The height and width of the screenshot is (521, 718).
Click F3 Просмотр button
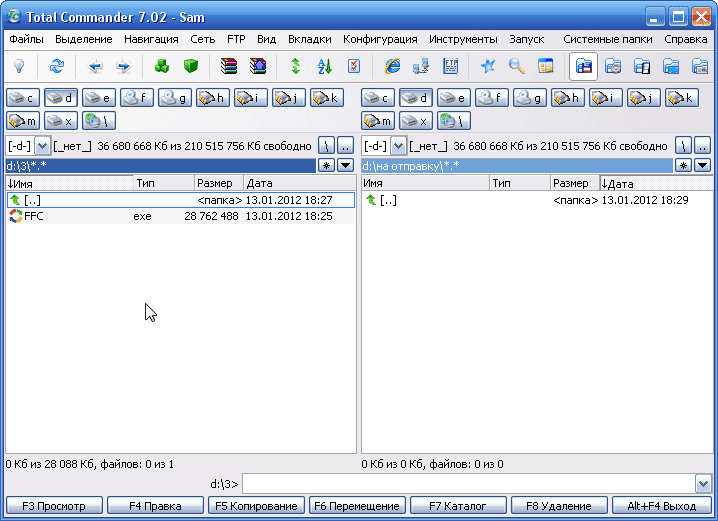coord(54,506)
